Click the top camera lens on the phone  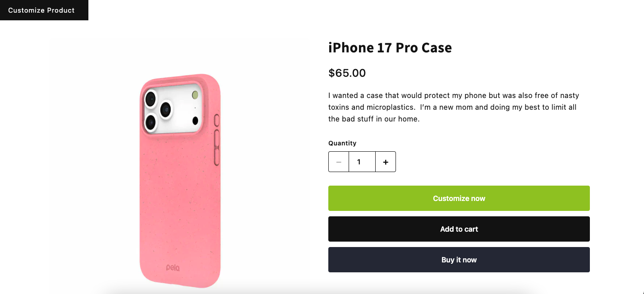click(x=150, y=98)
